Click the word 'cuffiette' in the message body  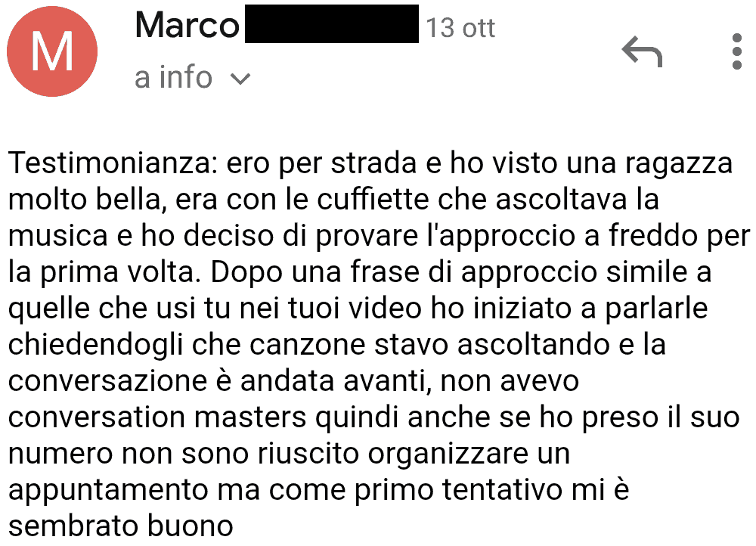373,199
